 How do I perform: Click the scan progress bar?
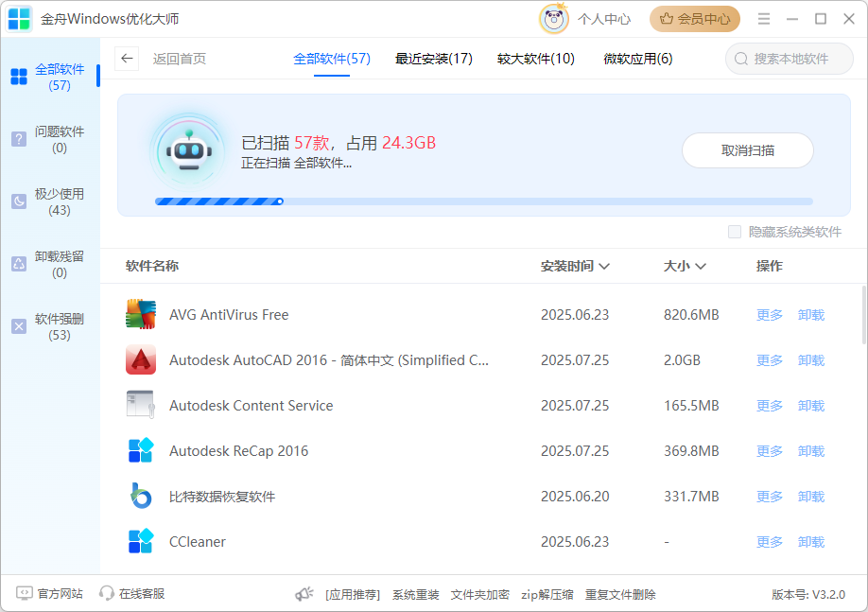[x=484, y=201]
